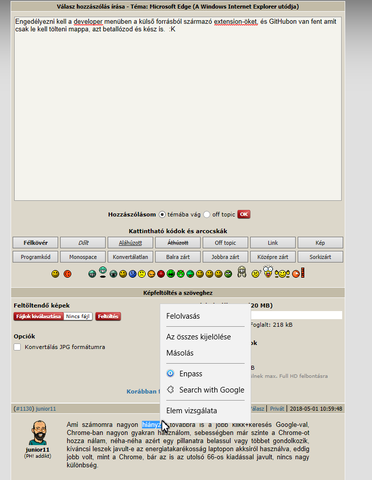Apply 'Áthúzott' strikethrough formatting
The image size is (372, 480).
(178, 243)
